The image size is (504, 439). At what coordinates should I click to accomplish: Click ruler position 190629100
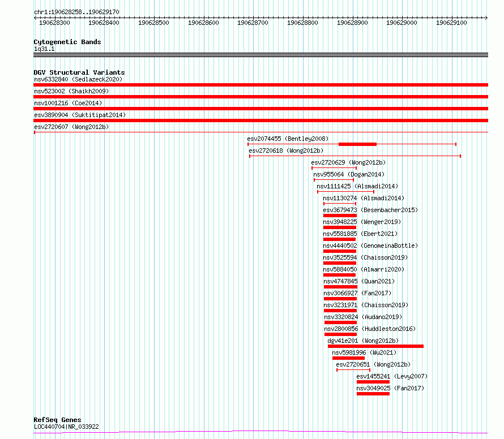click(451, 23)
